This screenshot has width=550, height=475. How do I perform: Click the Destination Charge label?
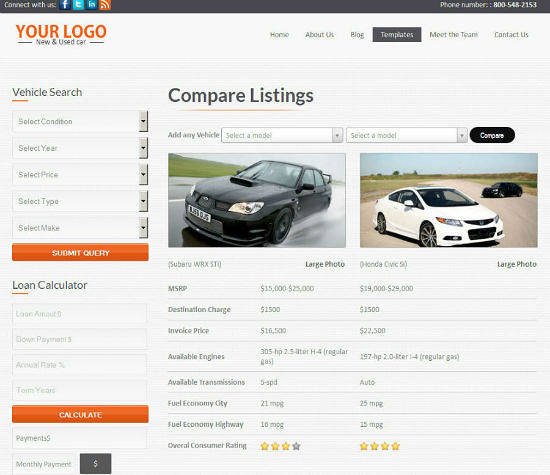[199, 309]
